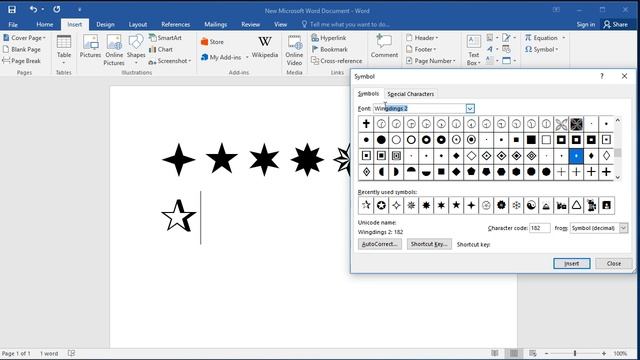Insert an Online Video
The height and width of the screenshot is (360, 640).
[x=294, y=51]
